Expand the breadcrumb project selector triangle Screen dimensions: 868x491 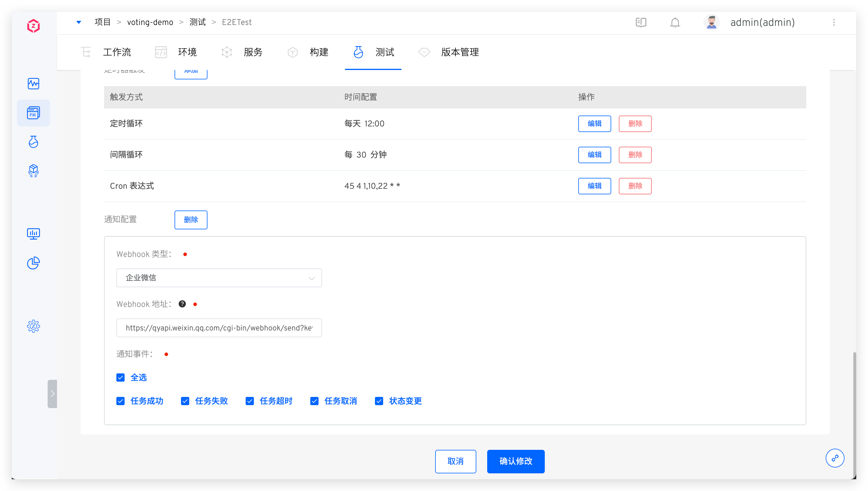79,22
